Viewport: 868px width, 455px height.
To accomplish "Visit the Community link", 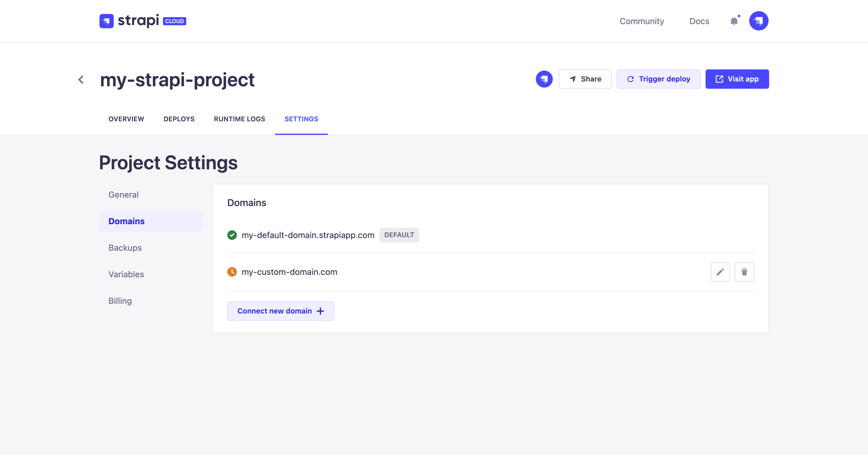I will tap(642, 21).
